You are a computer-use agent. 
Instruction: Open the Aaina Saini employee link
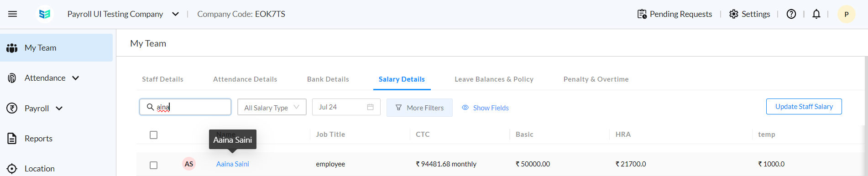pyautogui.click(x=233, y=164)
